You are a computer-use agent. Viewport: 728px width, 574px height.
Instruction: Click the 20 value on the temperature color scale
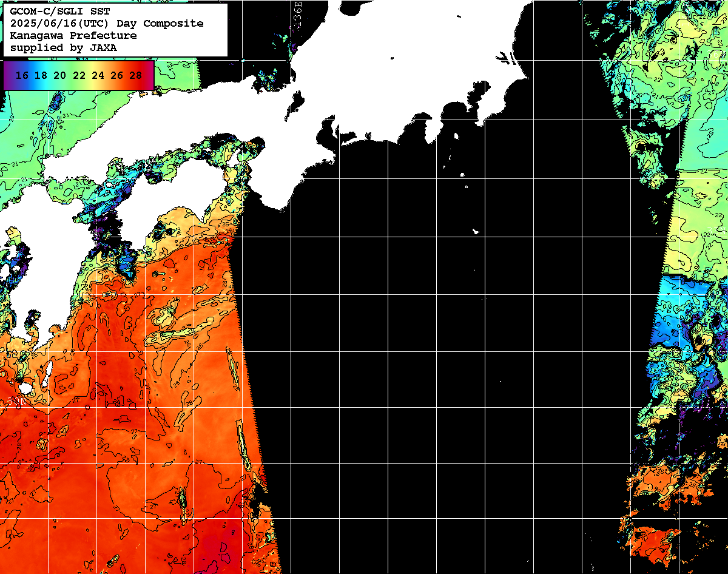pyautogui.click(x=59, y=76)
